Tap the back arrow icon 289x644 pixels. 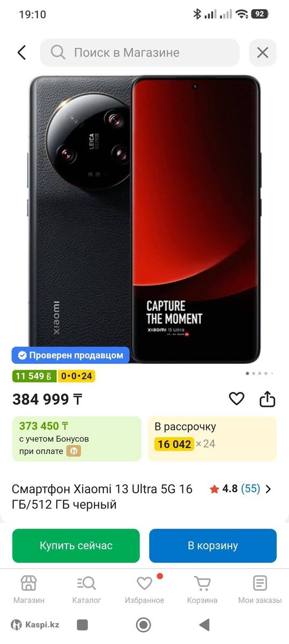pos(21,53)
